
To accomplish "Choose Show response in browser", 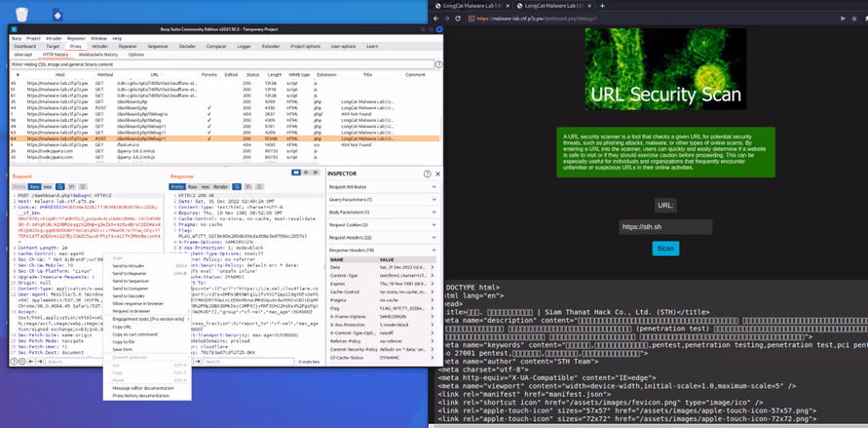I will (x=147, y=303).
